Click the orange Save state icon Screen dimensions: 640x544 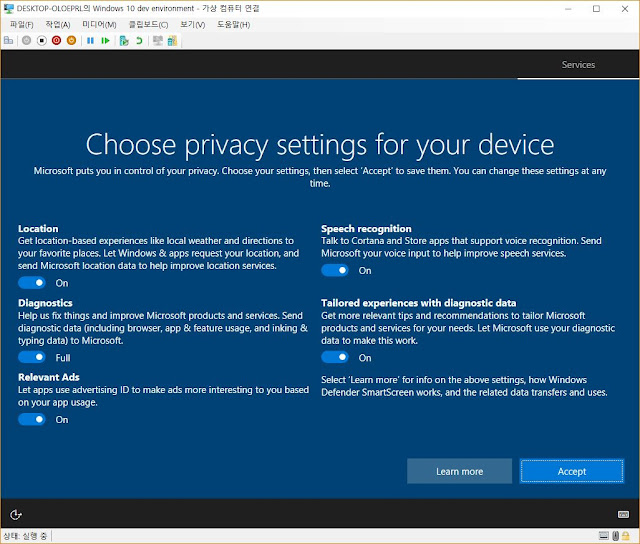(71, 40)
